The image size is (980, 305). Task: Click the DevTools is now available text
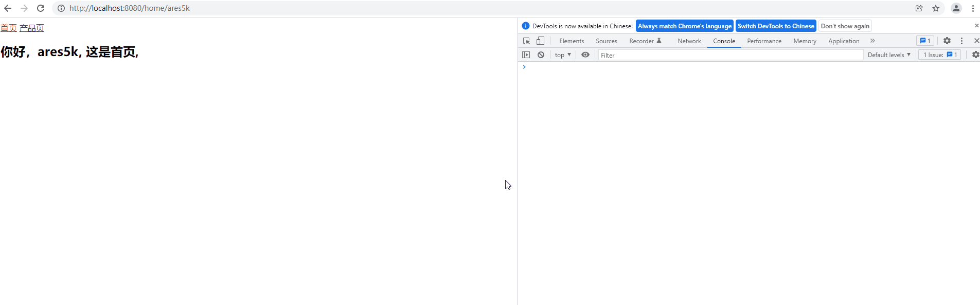point(582,26)
